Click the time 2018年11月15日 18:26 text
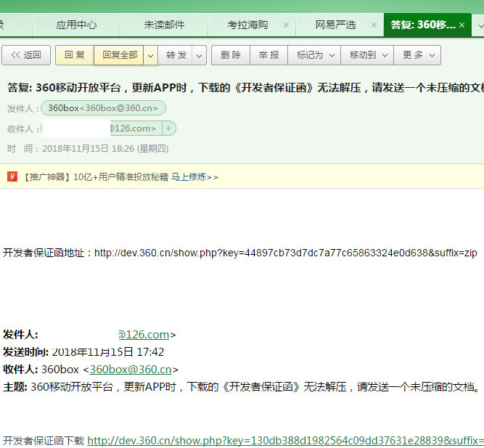 coord(105,149)
